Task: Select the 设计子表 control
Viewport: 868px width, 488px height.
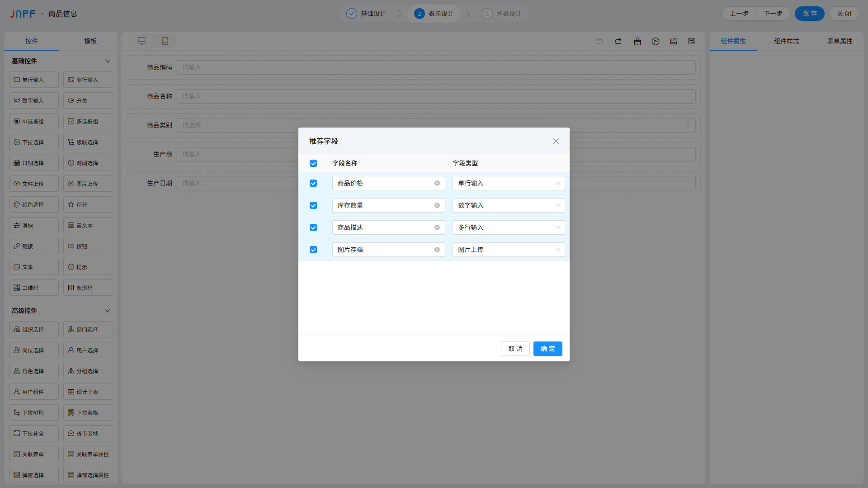Action: click(88, 392)
